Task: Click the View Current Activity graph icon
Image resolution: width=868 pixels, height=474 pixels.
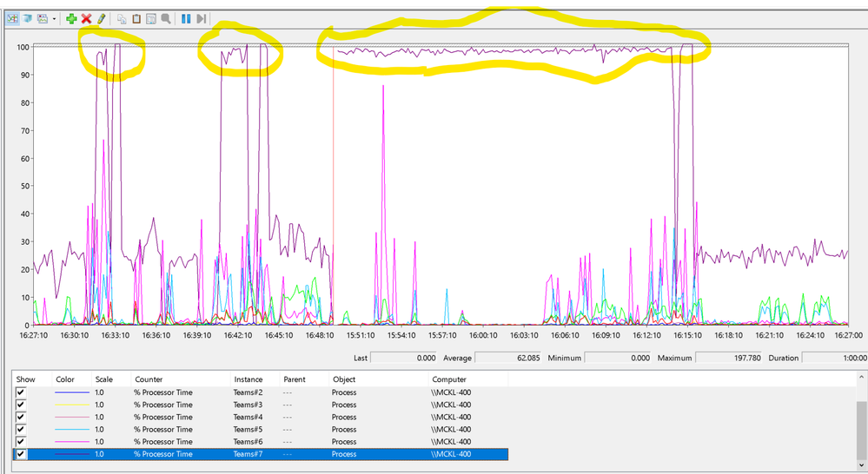Action: tap(12, 19)
